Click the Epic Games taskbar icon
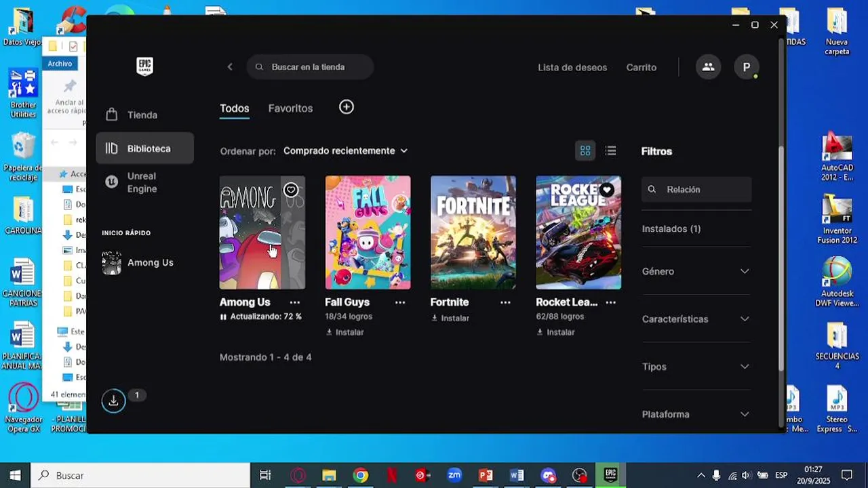 pos(610,475)
